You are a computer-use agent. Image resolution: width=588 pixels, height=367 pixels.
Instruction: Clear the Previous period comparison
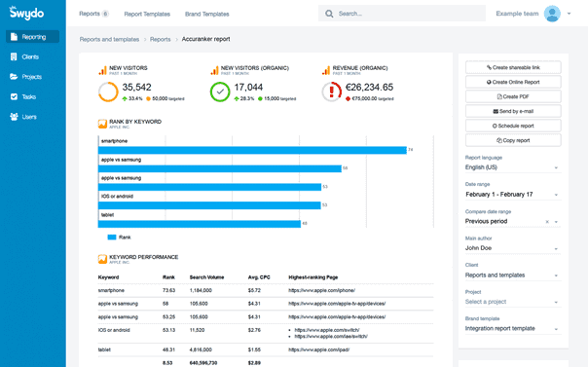click(x=547, y=222)
